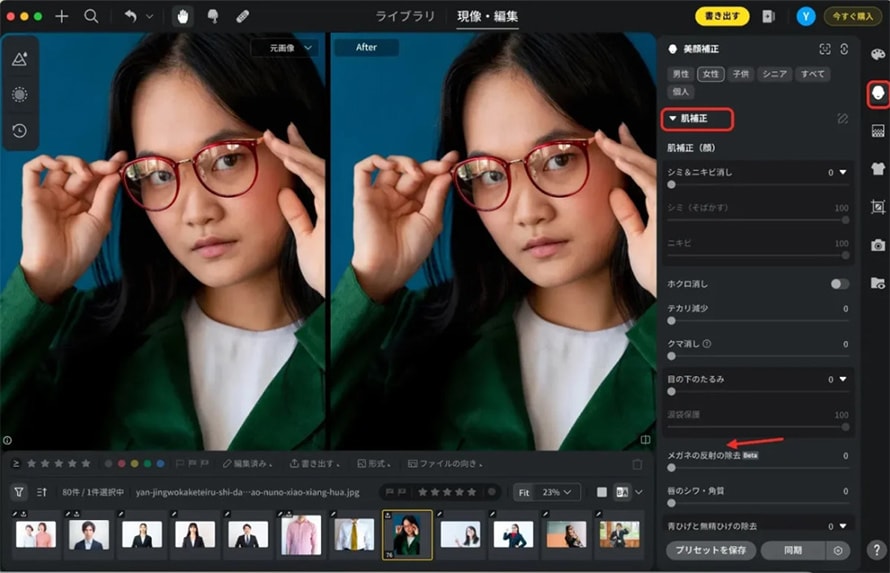Switch to the 現像・編集 tab
Image resolution: width=890 pixels, height=573 pixels.
(x=489, y=16)
